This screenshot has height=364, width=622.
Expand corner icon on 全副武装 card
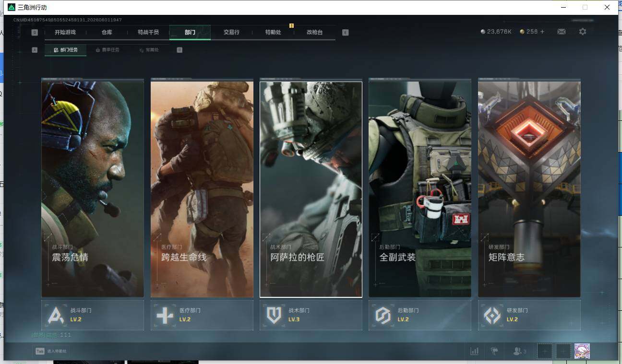375,237
